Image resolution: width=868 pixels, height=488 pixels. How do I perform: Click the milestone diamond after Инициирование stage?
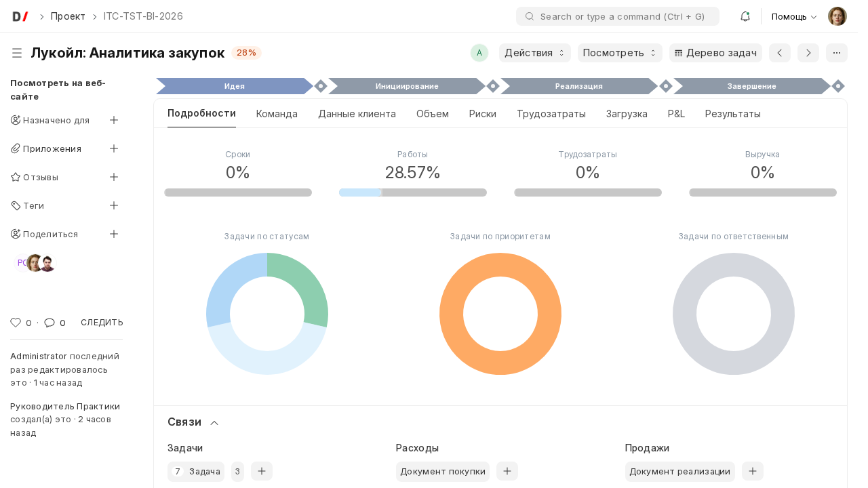493,86
